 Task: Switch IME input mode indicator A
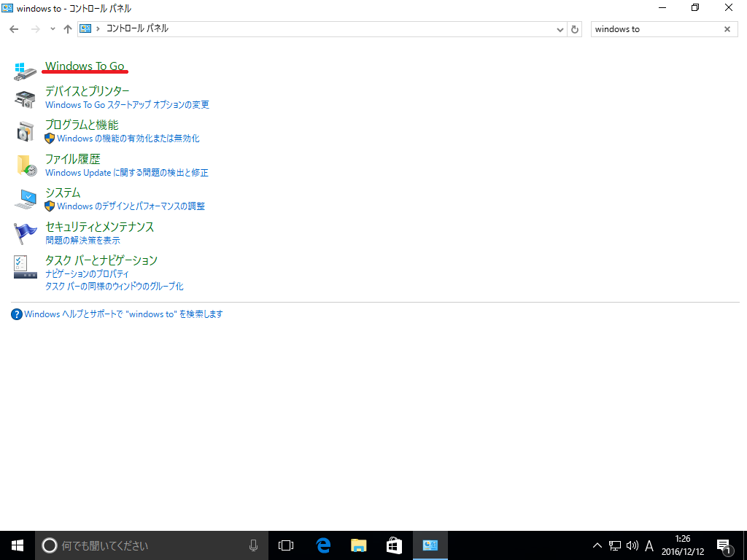(x=649, y=545)
